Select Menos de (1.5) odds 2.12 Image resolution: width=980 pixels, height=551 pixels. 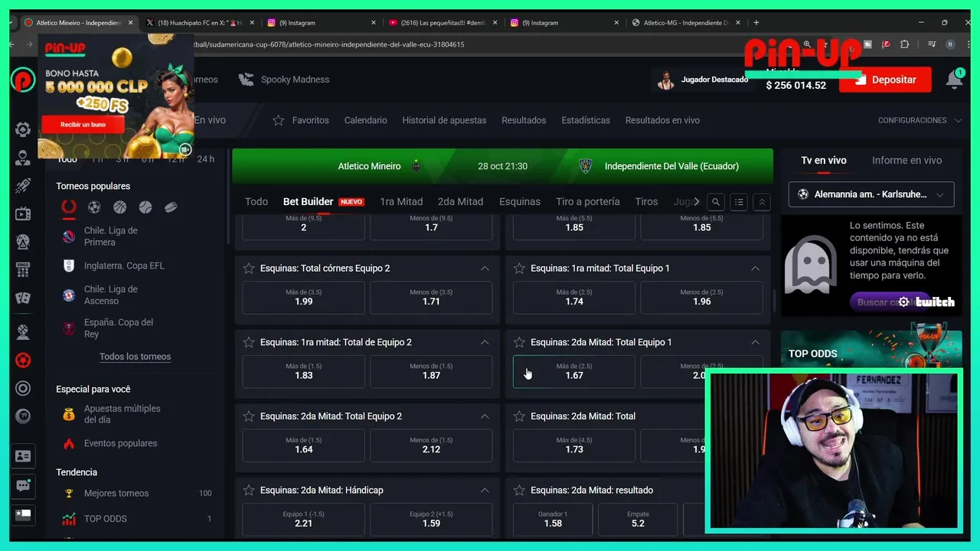[431, 445]
